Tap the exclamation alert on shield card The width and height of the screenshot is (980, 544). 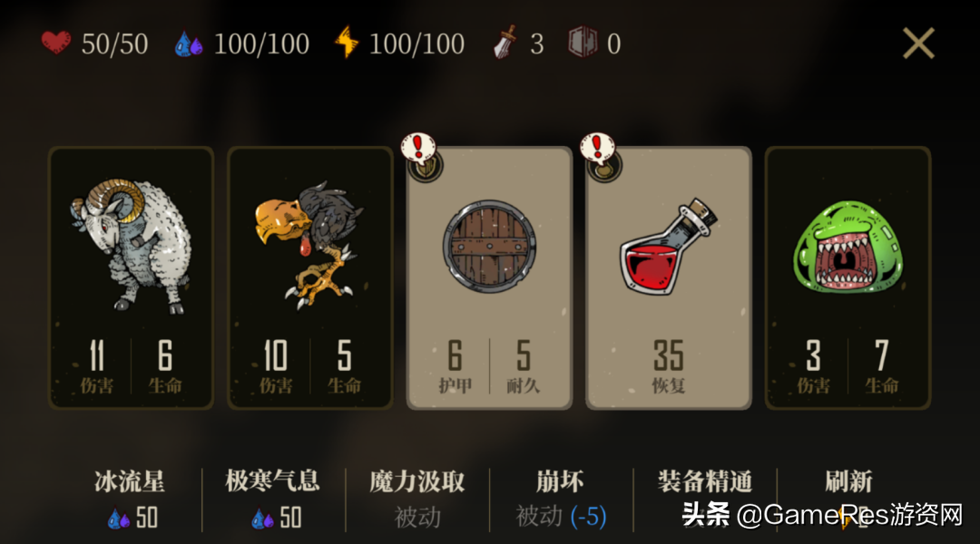click(x=419, y=149)
